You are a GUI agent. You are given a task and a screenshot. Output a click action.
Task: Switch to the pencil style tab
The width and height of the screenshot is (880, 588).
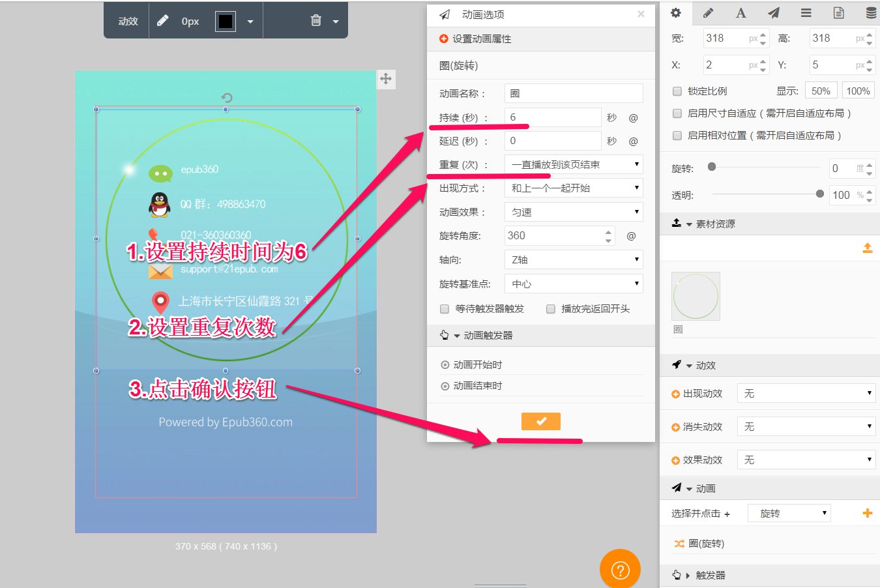pyautogui.click(x=709, y=12)
